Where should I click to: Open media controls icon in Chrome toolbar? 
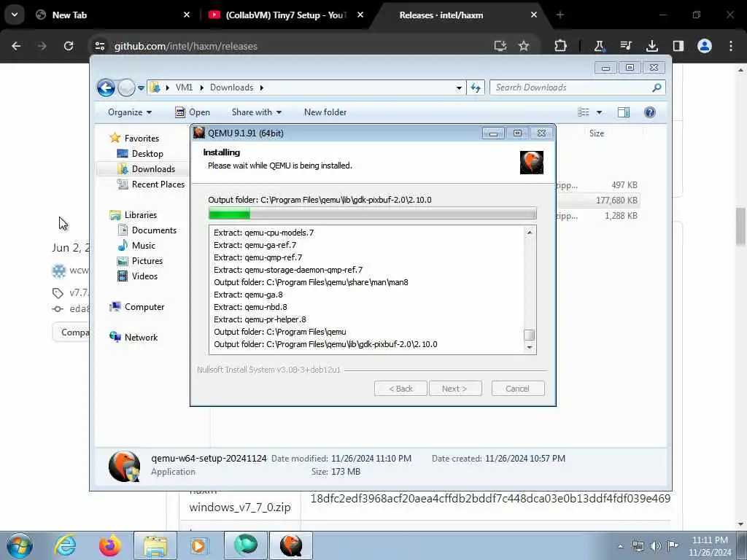[625, 46]
